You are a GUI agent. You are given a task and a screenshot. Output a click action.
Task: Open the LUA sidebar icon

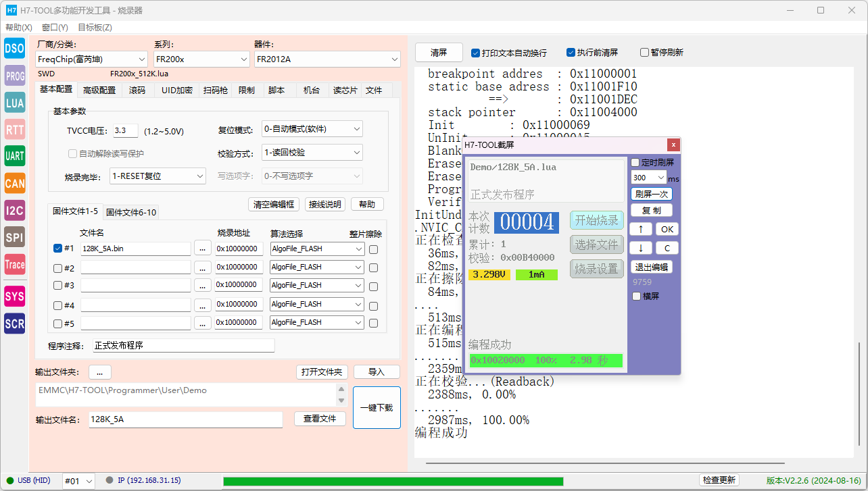tap(14, 102)
